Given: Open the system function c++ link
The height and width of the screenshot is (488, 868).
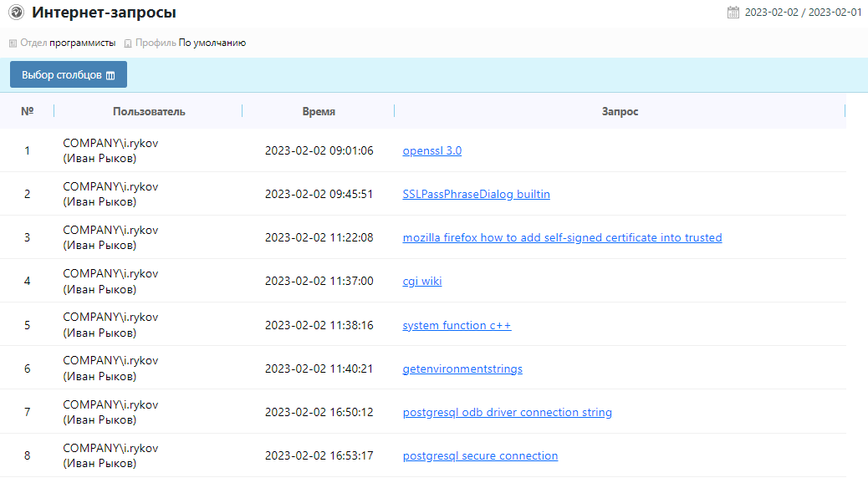Looking at the screenshot, I should pos(457,326).
